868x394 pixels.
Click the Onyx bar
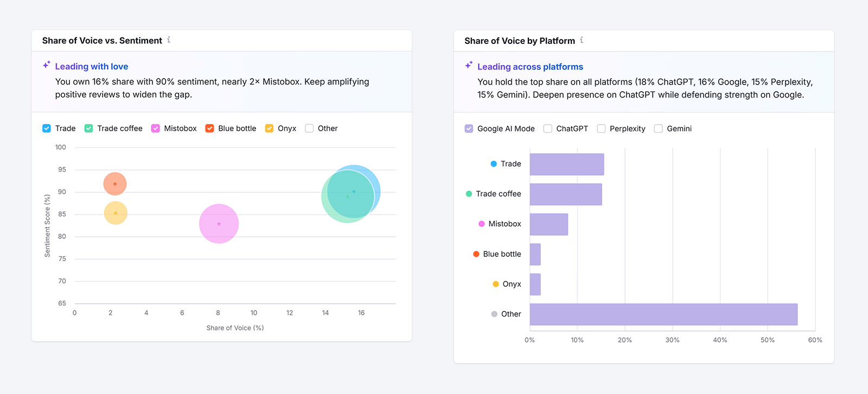535,284
